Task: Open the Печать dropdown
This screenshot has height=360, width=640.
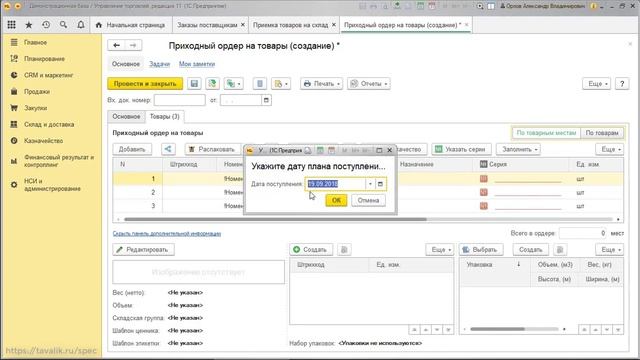Action: 322,84
